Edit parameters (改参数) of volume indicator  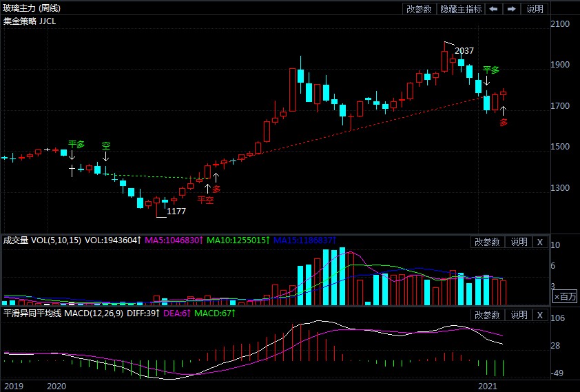[x=487, y=242]
